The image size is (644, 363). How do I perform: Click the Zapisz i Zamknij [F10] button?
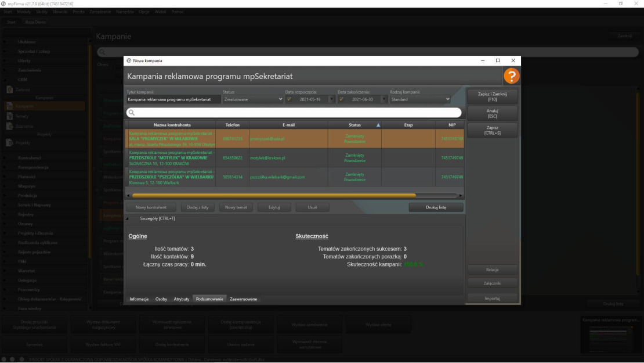(492, 96)
